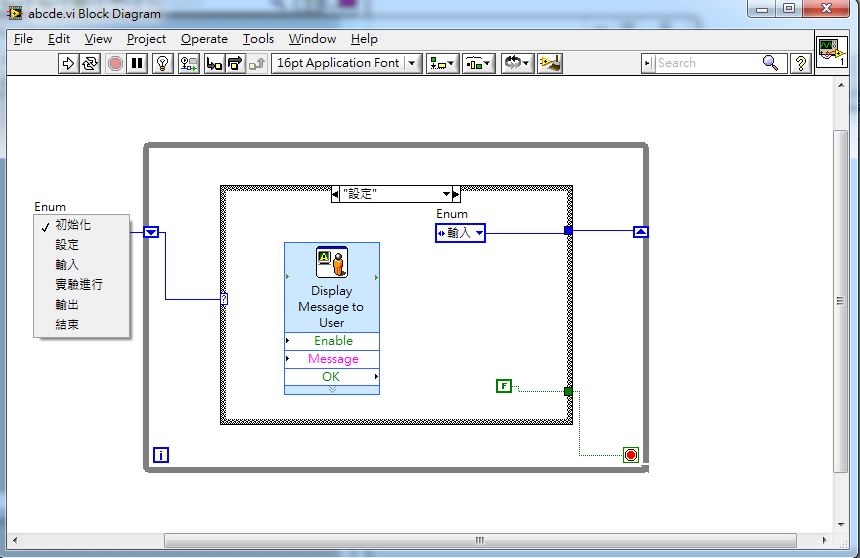
Task: Click the loop stop condition terminal
Action: pyautogui.click(x=631, y=455)
